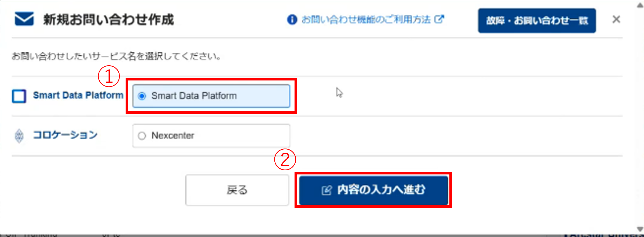Open the 故障・お問い合わせ一覧 button

[x=537, y=21]
